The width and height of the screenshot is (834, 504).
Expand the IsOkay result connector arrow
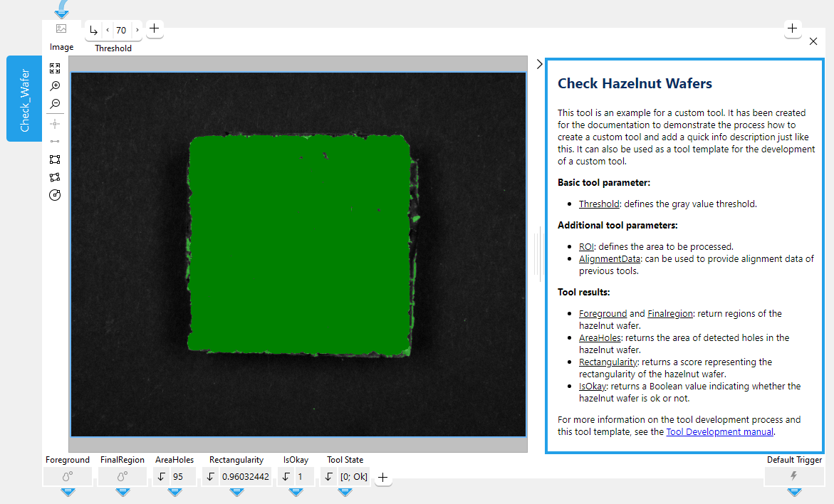pos(296,492)
